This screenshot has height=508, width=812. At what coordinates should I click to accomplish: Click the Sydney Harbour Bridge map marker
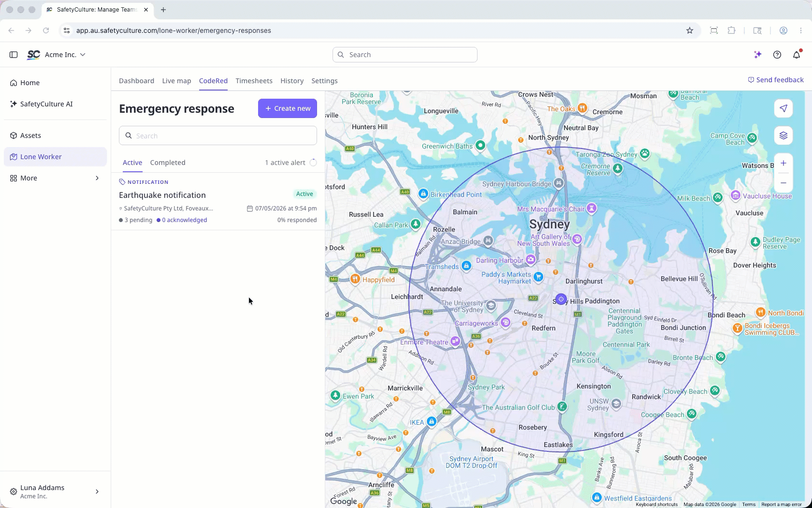click(x=559, y=183)
